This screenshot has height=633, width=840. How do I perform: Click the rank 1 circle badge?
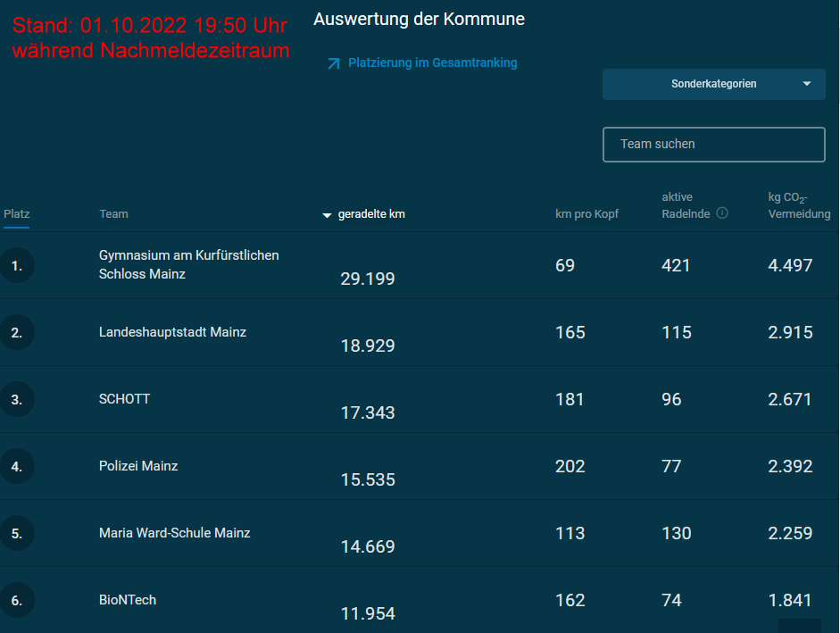(16, 265)
